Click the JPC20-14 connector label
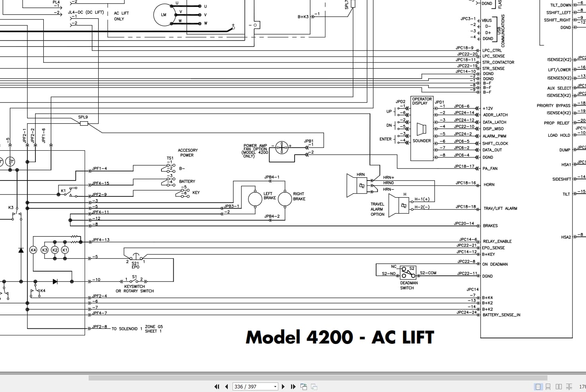Image resolution: width=586 pixels, height=392 pixels. coord(464,223)
